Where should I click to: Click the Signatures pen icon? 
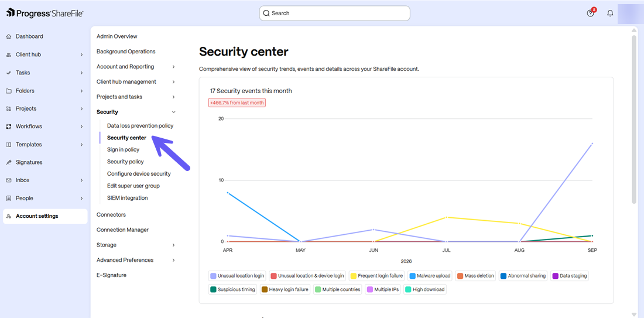[9, 162]
